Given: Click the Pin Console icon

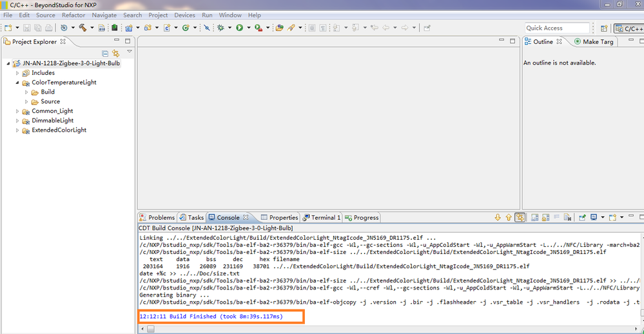Looking at the screenshot, I should 582,217.
